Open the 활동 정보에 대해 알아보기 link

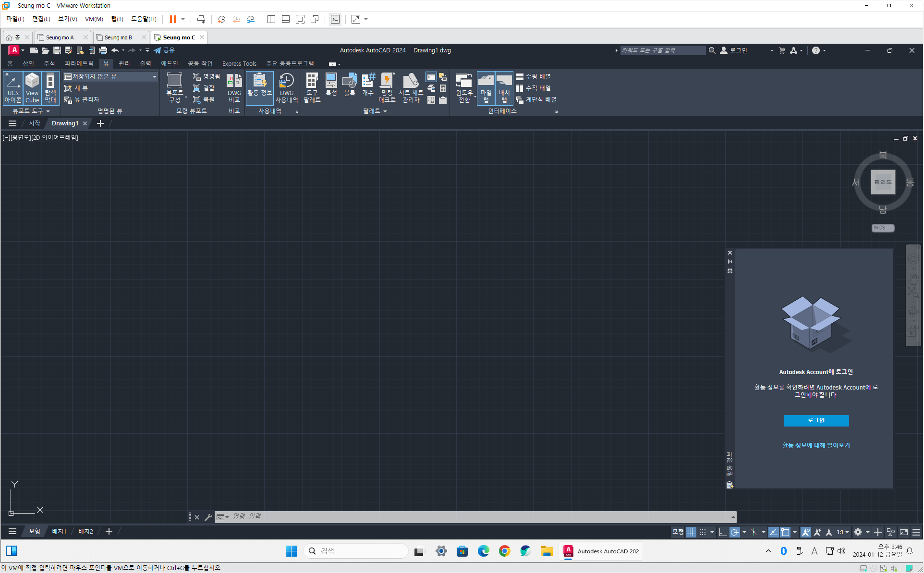pos(816,445)
